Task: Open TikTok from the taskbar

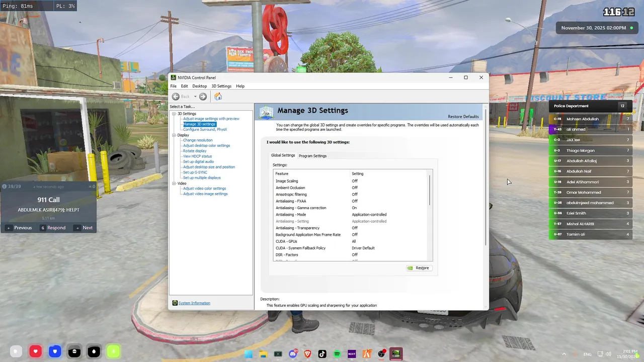Action: [322, 354]
